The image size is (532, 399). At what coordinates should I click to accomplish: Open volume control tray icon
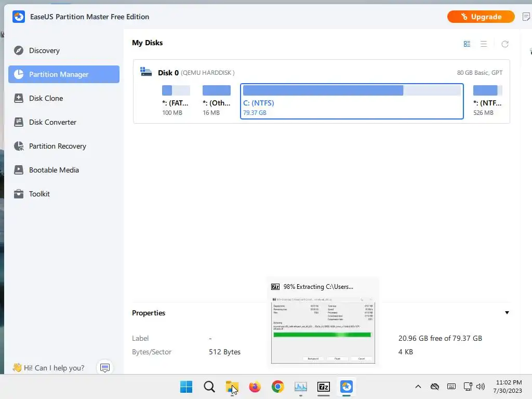pyautogui.click(x=481, y=387)
